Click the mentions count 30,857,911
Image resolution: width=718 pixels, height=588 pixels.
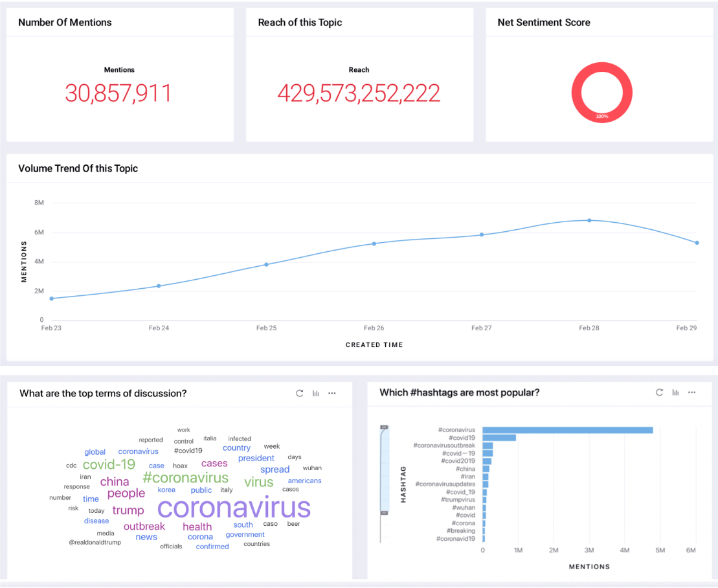point(118,93)
